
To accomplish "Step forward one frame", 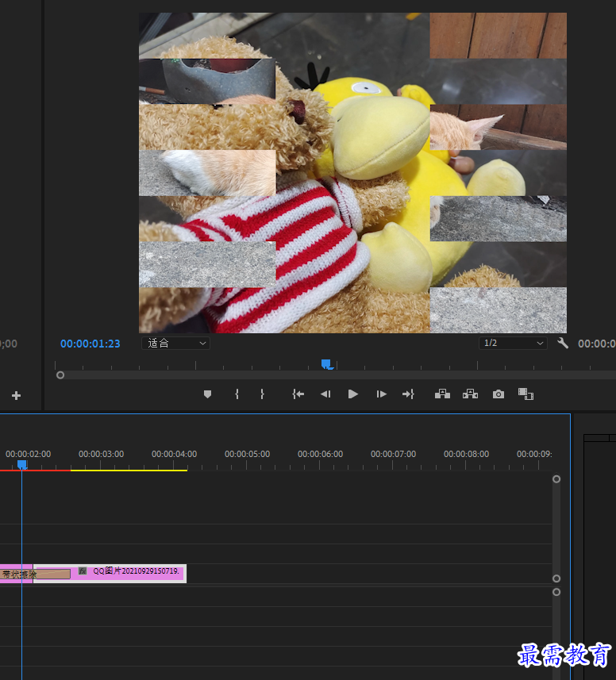I will click(x=381, y=394).
